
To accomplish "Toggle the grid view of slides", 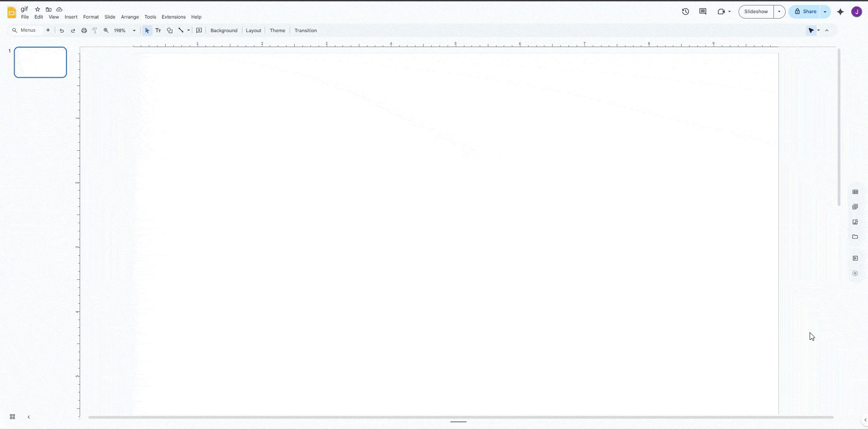I will (12, 416).
